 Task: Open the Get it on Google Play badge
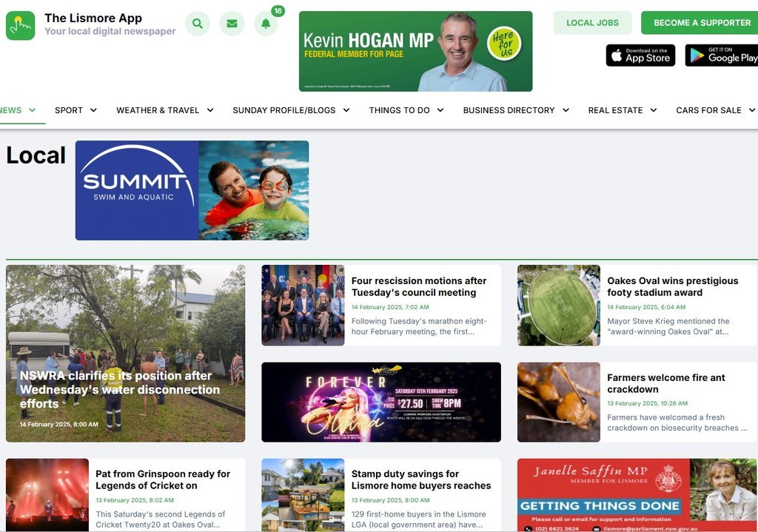pos(722,55)
